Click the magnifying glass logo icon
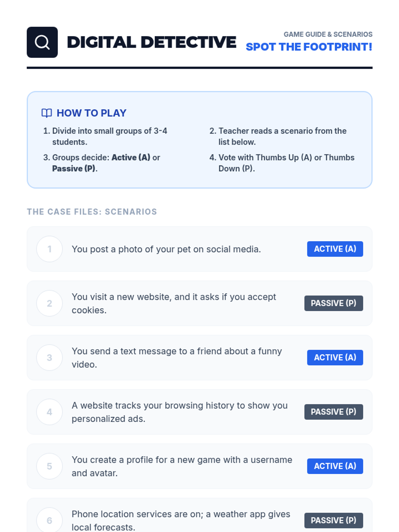399x532 pixels. pyautogui.click(x=42, y=42)
